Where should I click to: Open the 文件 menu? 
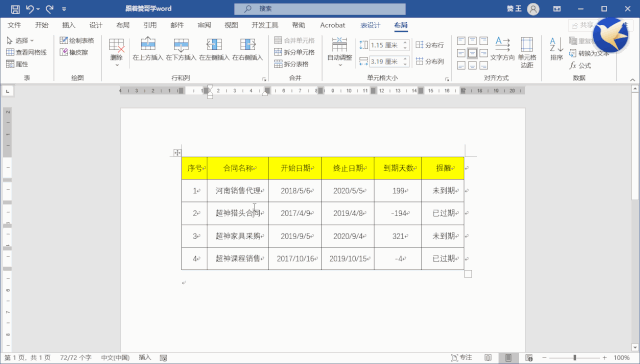[x=14, y=25]
